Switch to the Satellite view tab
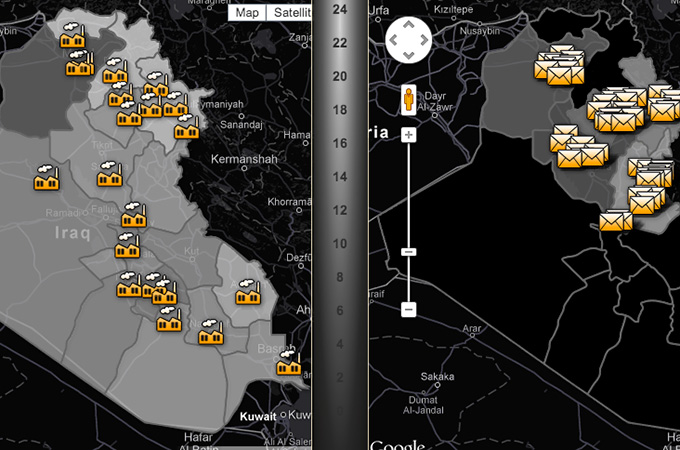680x450 pixels. (x=291, y=12)
